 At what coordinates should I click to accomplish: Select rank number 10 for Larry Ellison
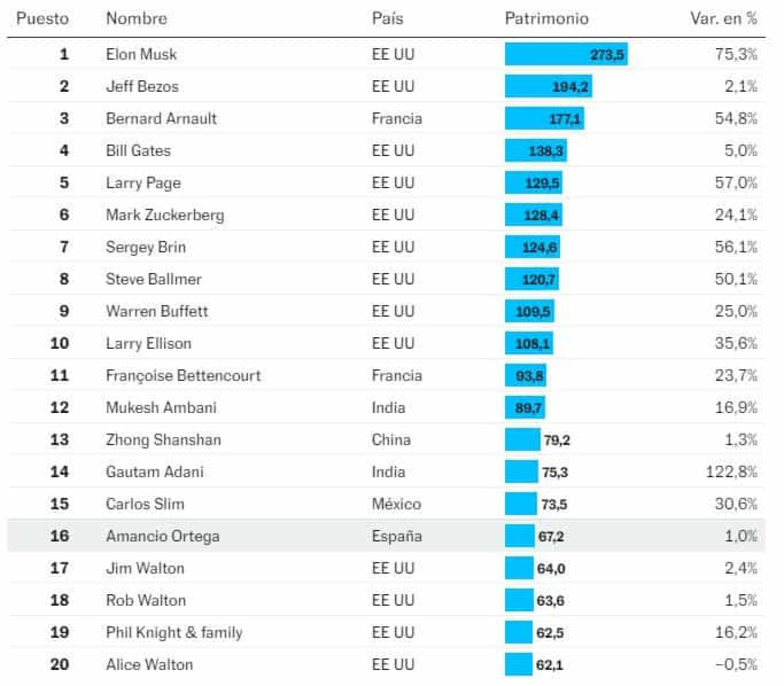[x=60, y=343]
